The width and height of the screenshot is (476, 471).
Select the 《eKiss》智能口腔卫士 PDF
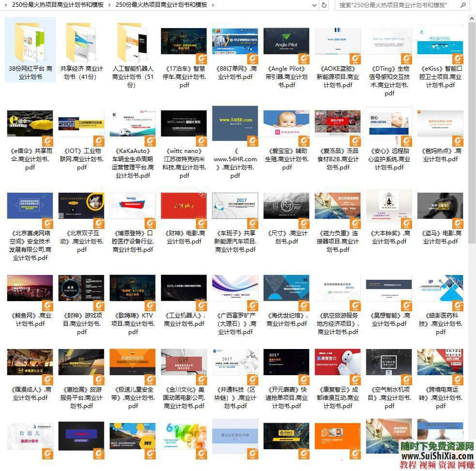pos(441,58)
